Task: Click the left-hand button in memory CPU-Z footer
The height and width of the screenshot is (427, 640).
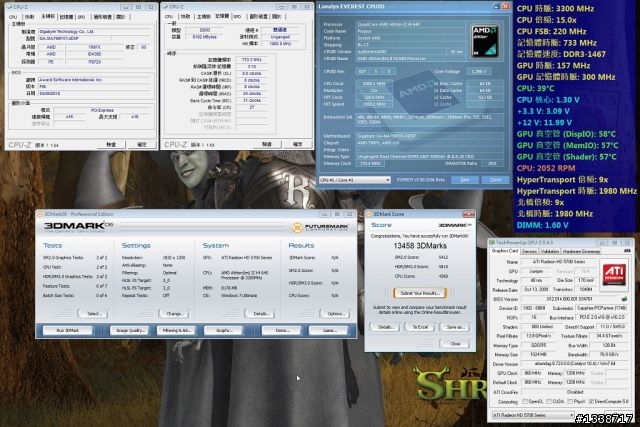Action: 267,144
